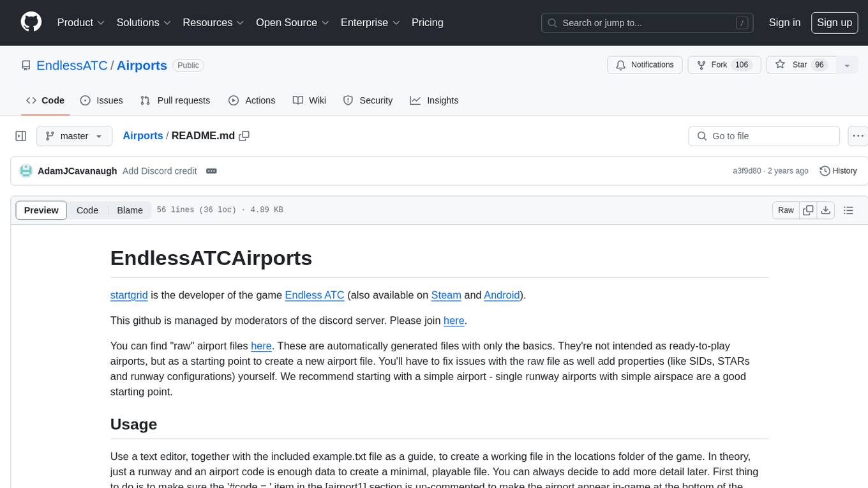Screen dimensions: 868x488
Task: Expand the commit message details ellipsis
Action: 211,171
